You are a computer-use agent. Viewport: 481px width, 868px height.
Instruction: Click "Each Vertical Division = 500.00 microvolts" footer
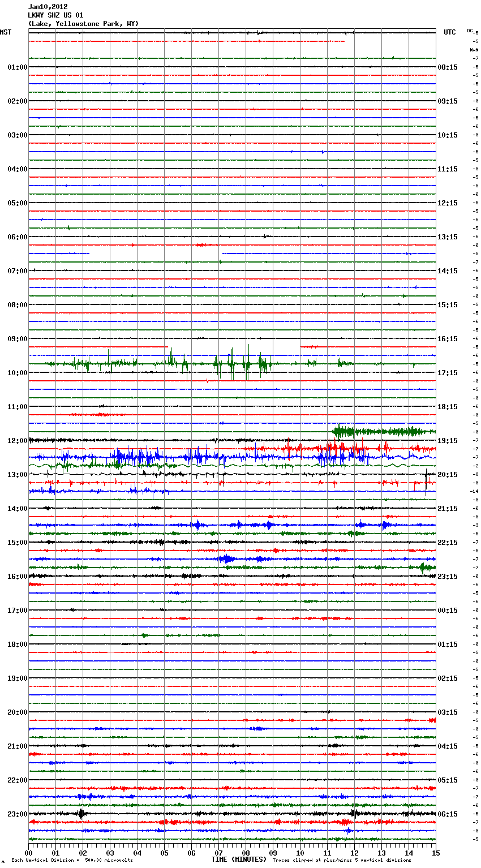(72, 861)
